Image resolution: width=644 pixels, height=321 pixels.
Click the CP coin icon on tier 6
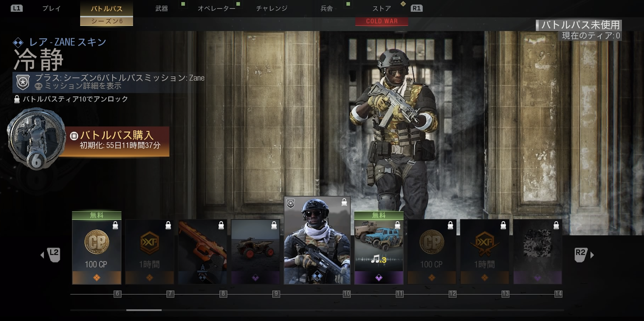tap(97, 242)
